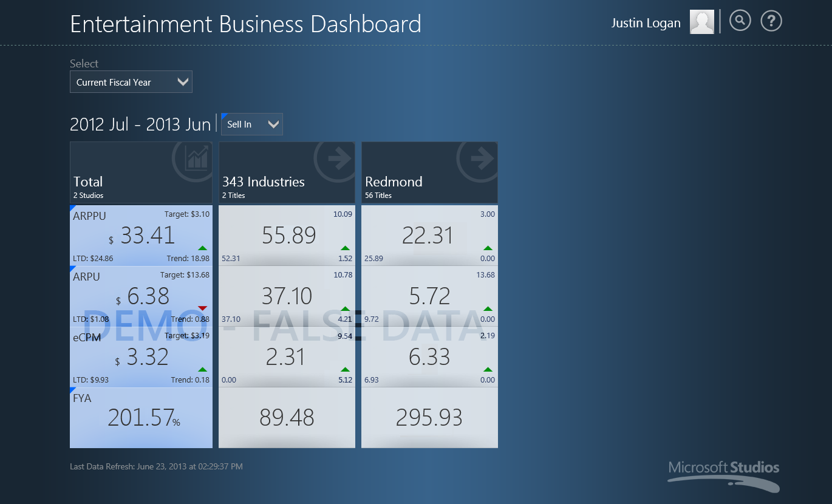Click the LTD: $9.93 label
Image resolution: width=832 pixels, height=504 pixels.
point(91,380)
